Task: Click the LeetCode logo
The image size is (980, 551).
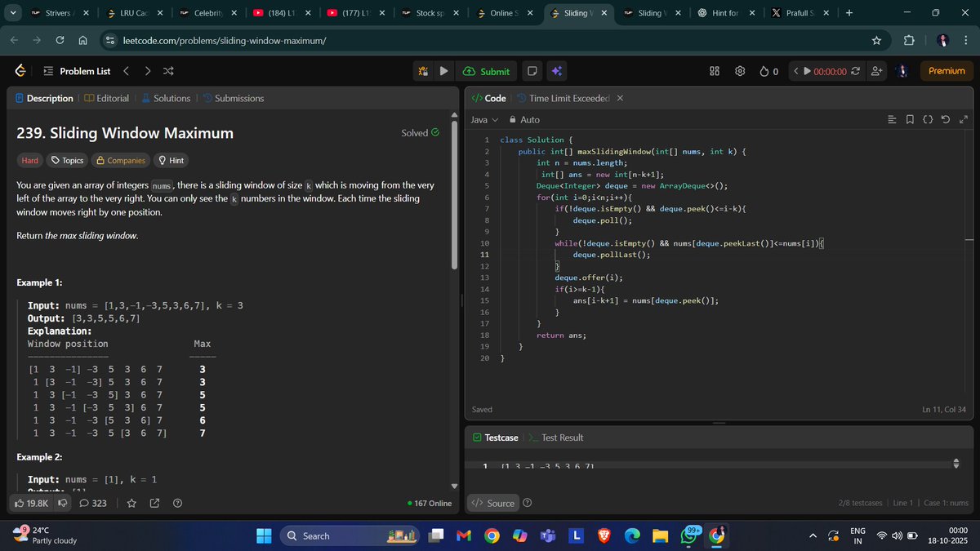Action: 20,71
